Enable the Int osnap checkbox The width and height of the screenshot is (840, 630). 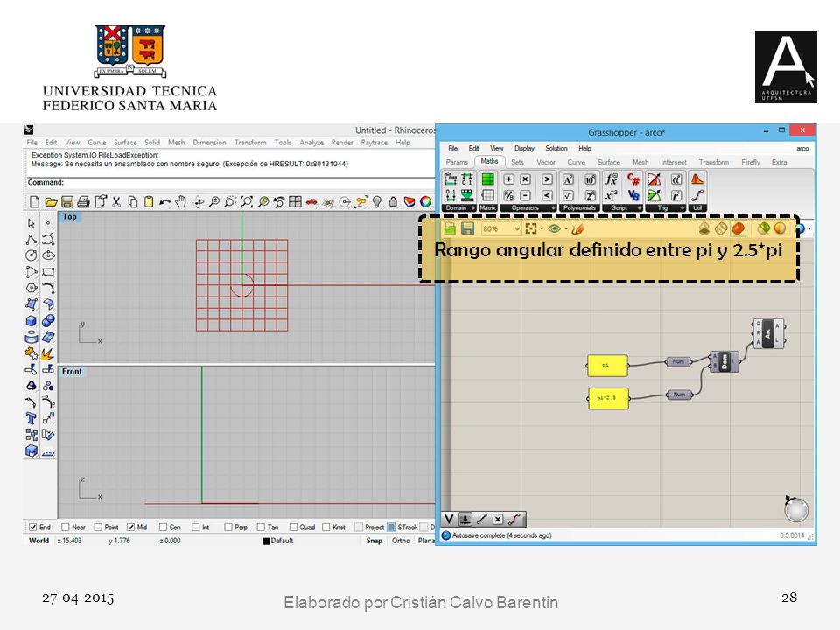pos(195,527)
